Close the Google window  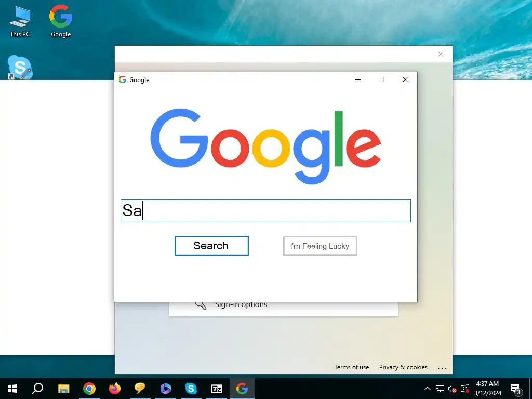tap(405, 79)
